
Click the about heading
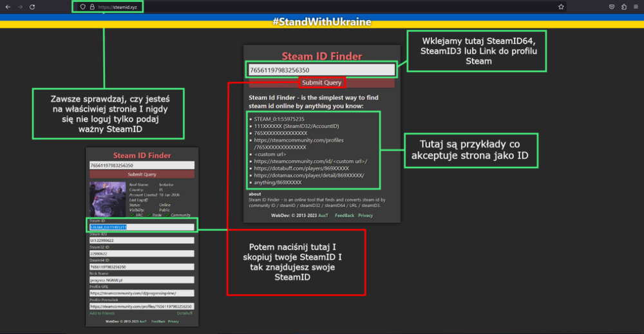(x=254, y=194)
